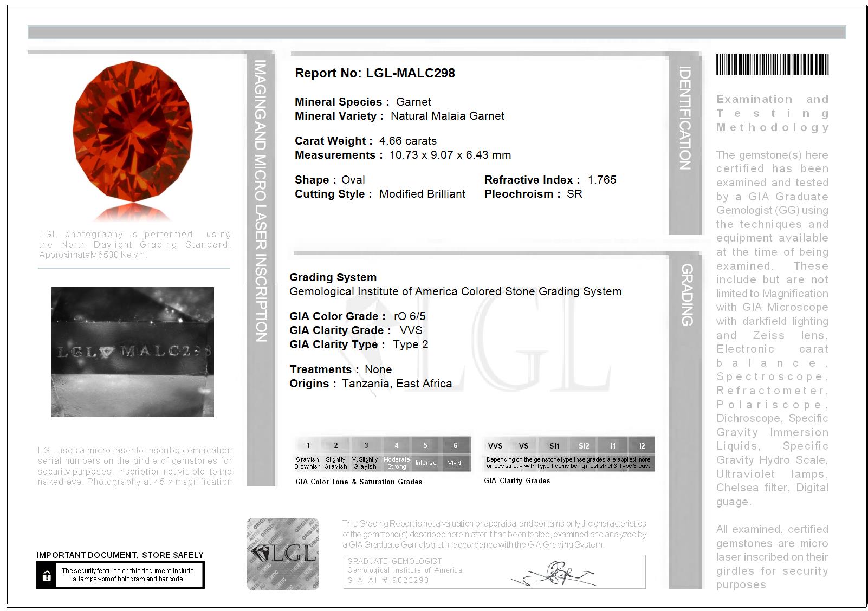Click the Shape value Oval
Image resolution: width=868 pixels, height=611 pixels.
353,180
